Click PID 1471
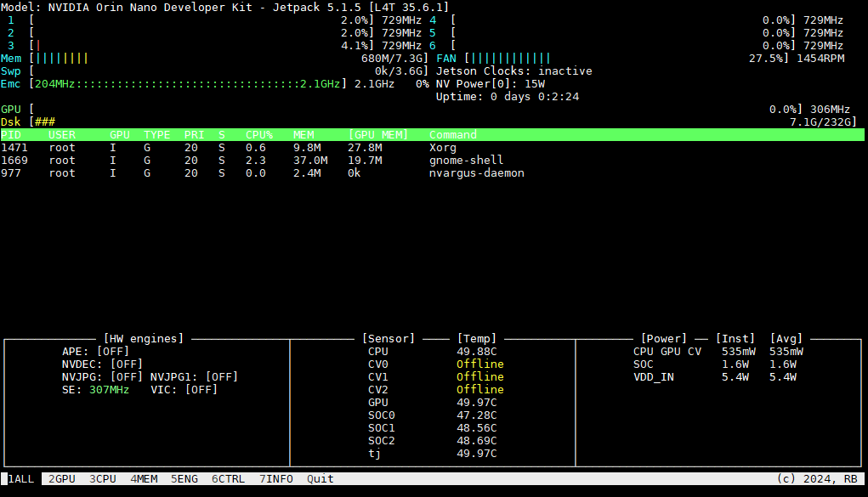Image resolution: width=868 pixels, height=497 pixels. click(x=14, y=147)
